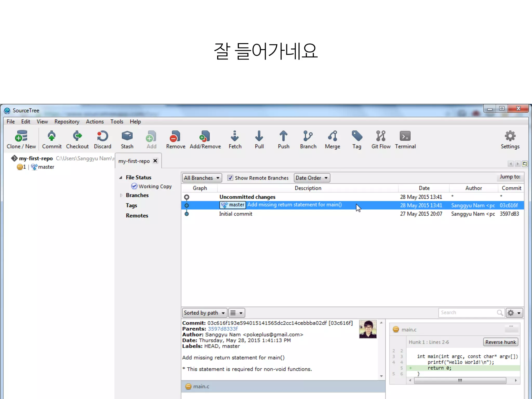Screen dimensions: 532x399
Task: Click the uncommitted count badge near master
Action: (x=21, y=167)
